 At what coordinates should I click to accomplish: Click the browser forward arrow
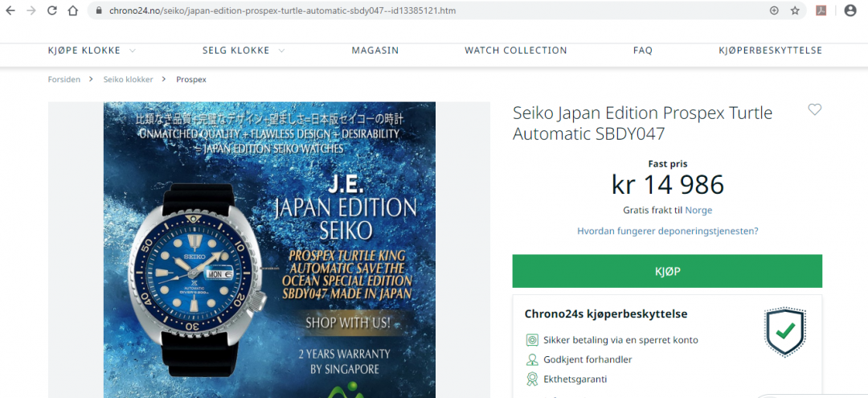point(31,10)
